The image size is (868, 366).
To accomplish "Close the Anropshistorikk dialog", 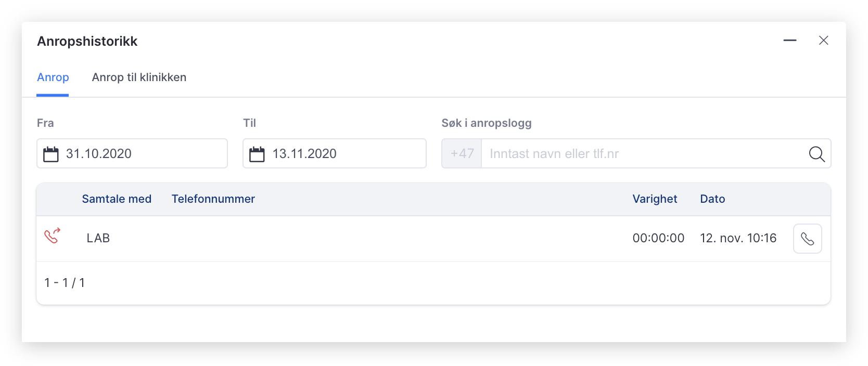I will (823, 41).
